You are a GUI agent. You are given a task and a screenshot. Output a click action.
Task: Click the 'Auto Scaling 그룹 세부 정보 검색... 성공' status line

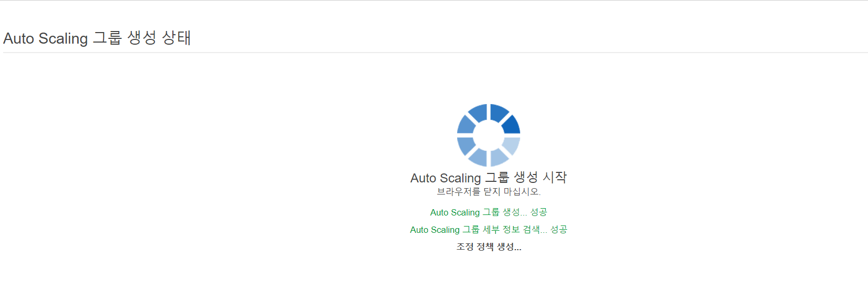coord(489,230)
